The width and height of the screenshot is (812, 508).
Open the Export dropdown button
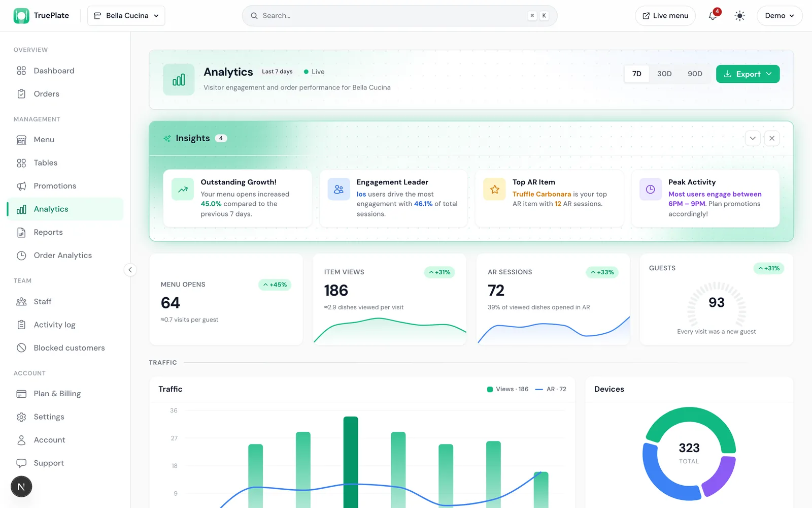click(748, 74)
